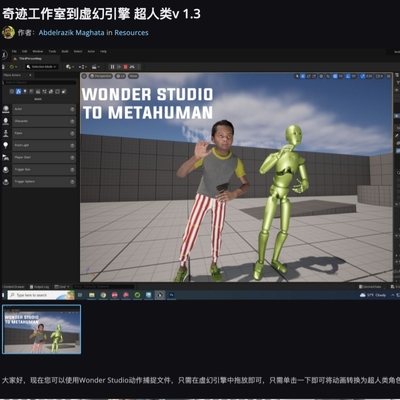Open the Help menu in Unreal Editor
Image resolution: width=400 pixels, height=400 pixels.
pos(103,51)
